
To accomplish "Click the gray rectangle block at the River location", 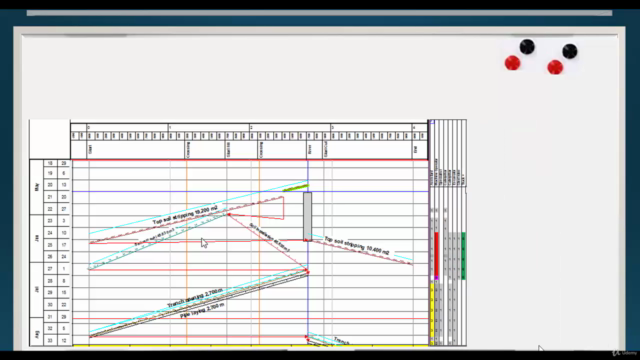I will pyautogui.click(x=307, y=216).
